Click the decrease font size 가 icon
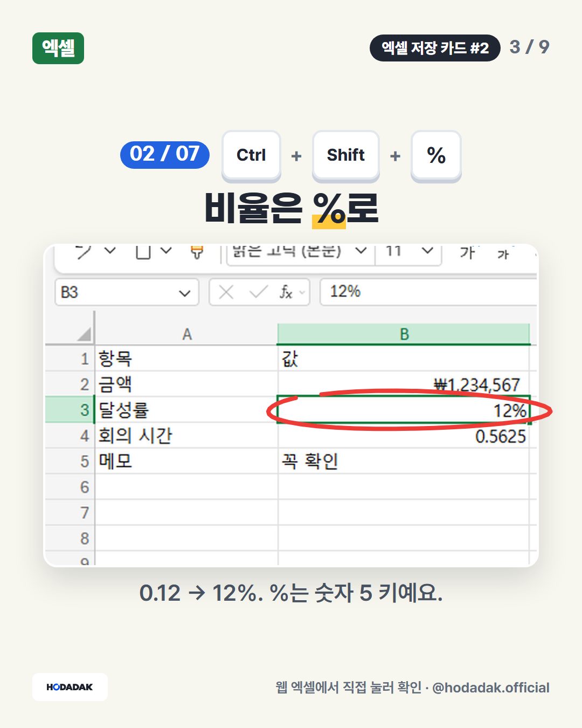The height and width of the screenshot is (728, 582). click(x=503, y=253)
